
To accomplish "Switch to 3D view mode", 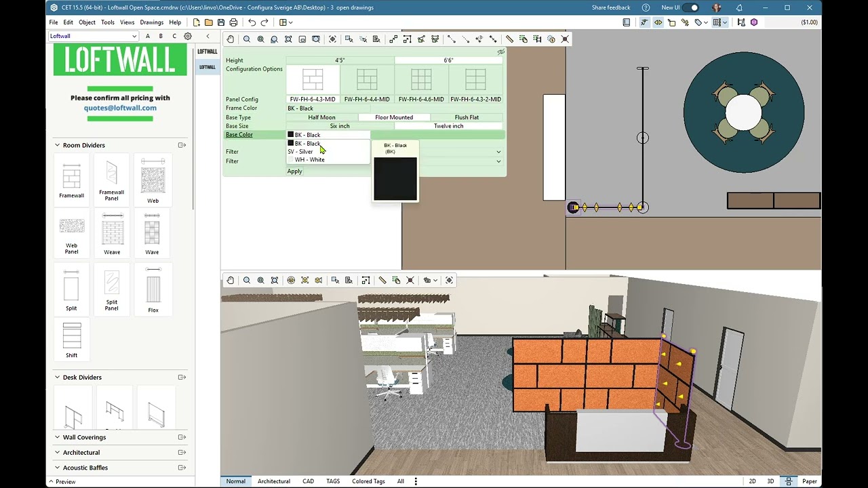I will [770, 481].
